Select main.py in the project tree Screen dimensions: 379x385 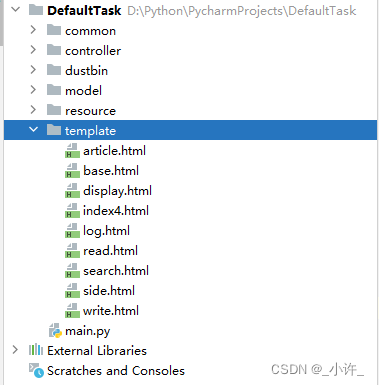87,331
